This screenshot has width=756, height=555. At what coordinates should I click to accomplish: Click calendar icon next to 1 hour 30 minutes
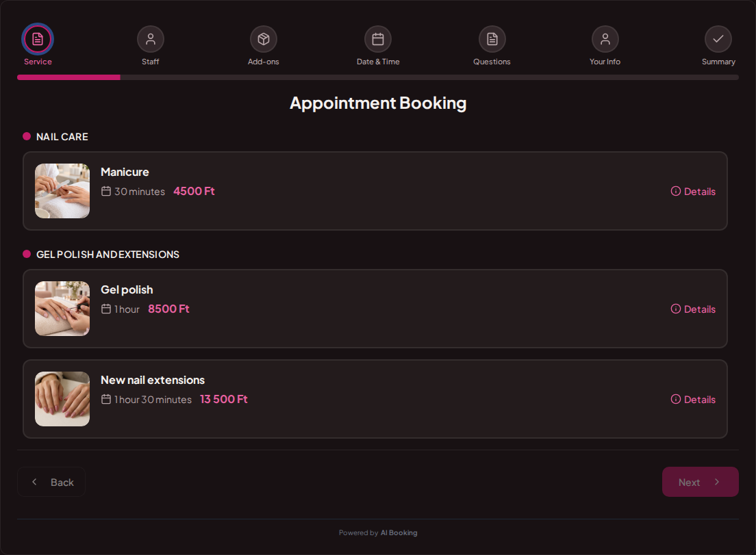(x=106, y=399)
